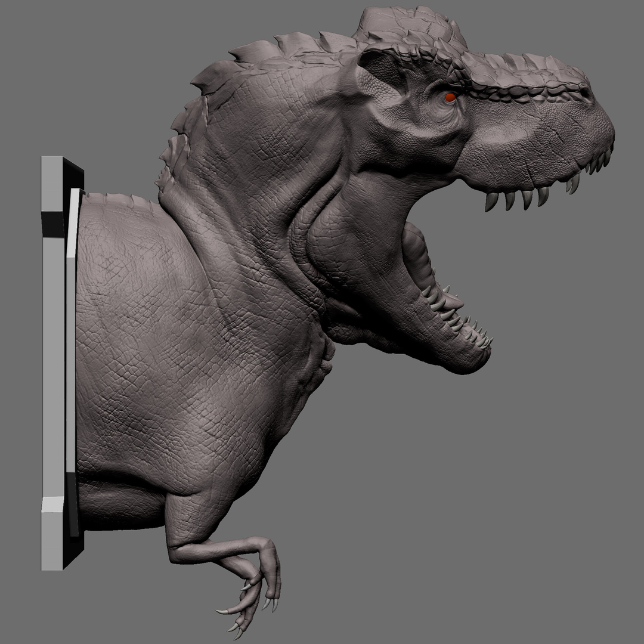Click the T-rex's red eye
The width and height of the screenshot is (644, 644).
click(x=451, y=97)
